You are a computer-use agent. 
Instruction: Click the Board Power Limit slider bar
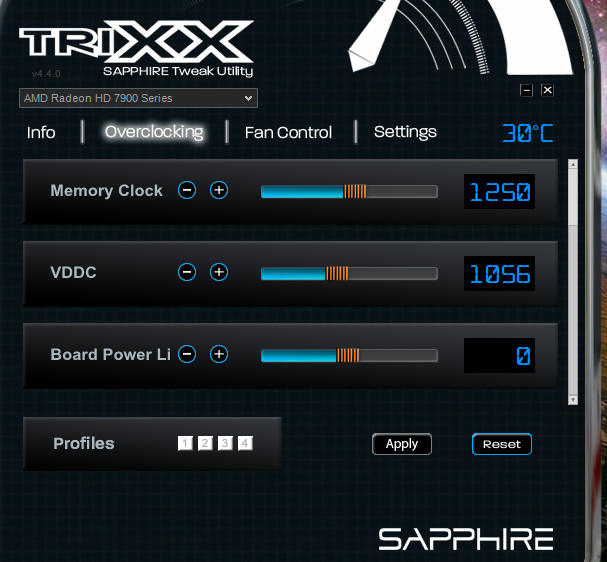pos(349,355)
